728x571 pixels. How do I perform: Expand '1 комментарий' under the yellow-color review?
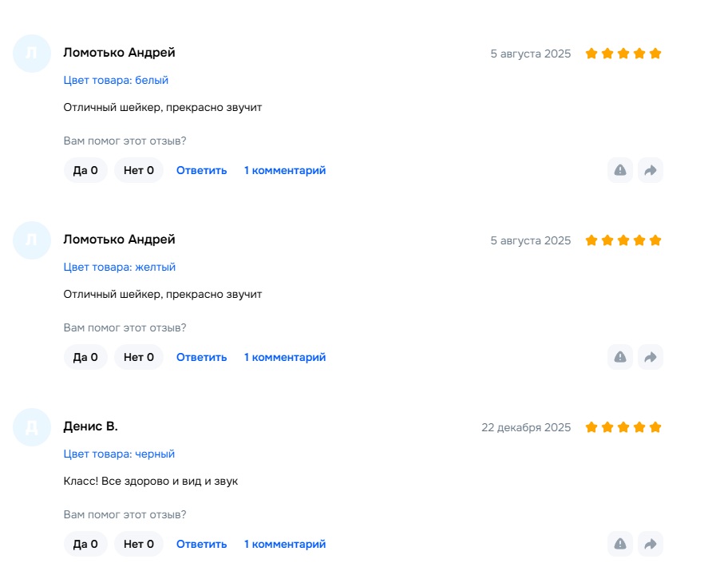[285, 357]
